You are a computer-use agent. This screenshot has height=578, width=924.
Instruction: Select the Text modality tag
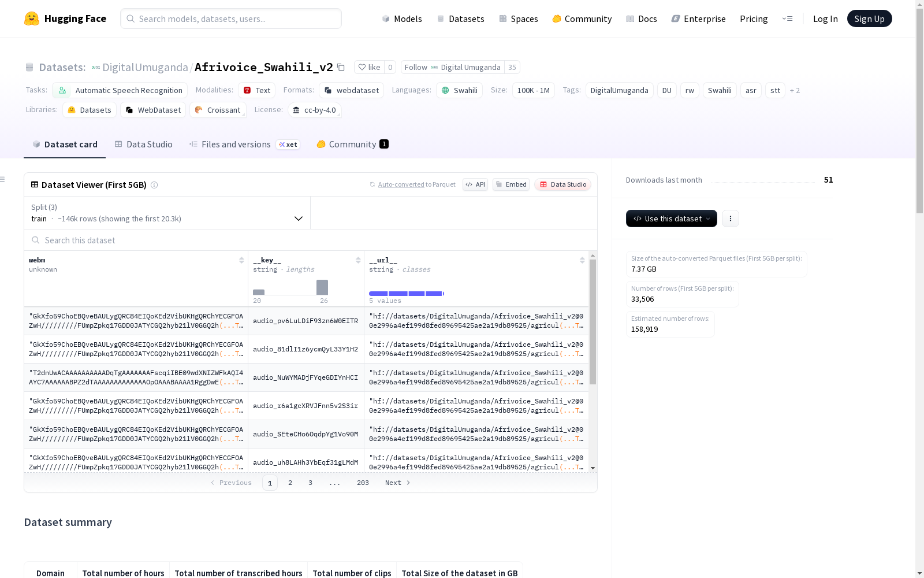[257, 90]
